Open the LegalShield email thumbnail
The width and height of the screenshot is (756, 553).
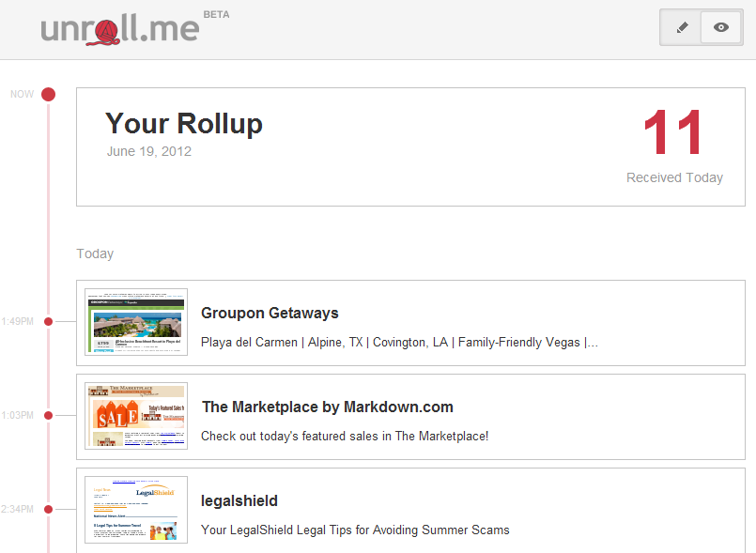[136, 510]
